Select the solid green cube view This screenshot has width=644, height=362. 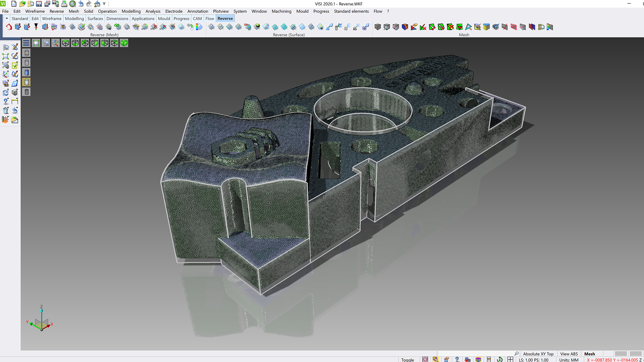124,43
